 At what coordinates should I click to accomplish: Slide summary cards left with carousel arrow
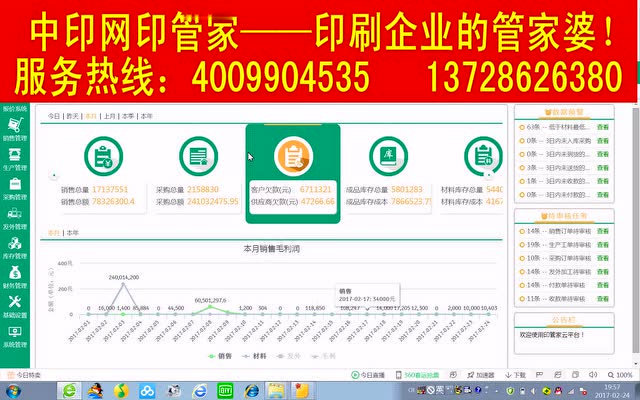(54, 176)
